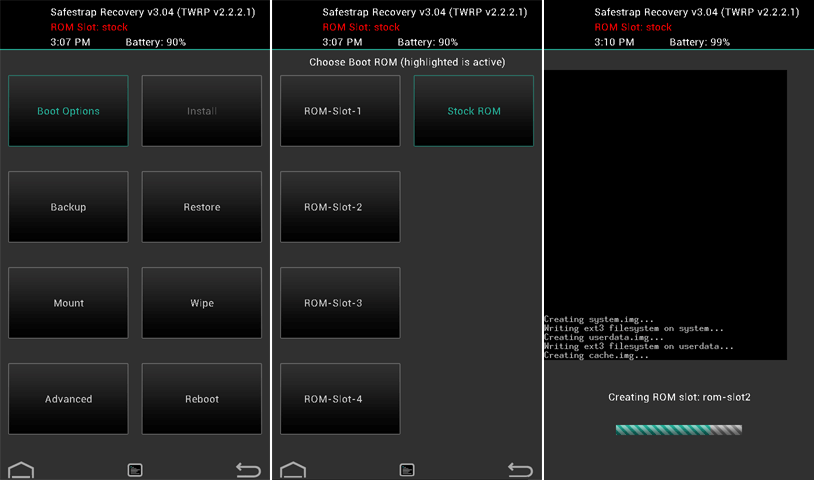Open the Backup menu
This screenshot has height=480, width=815.
pyautogui.click(x=68, y=207)
